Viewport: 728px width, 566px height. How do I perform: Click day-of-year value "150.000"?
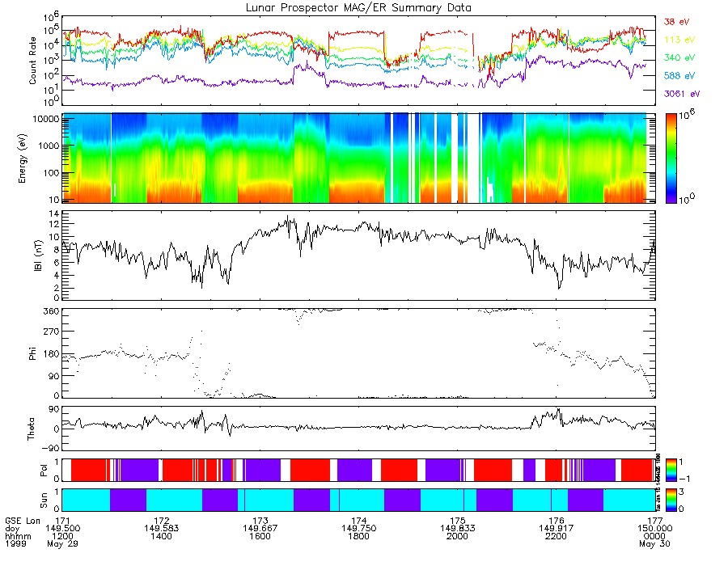[654, 529]
